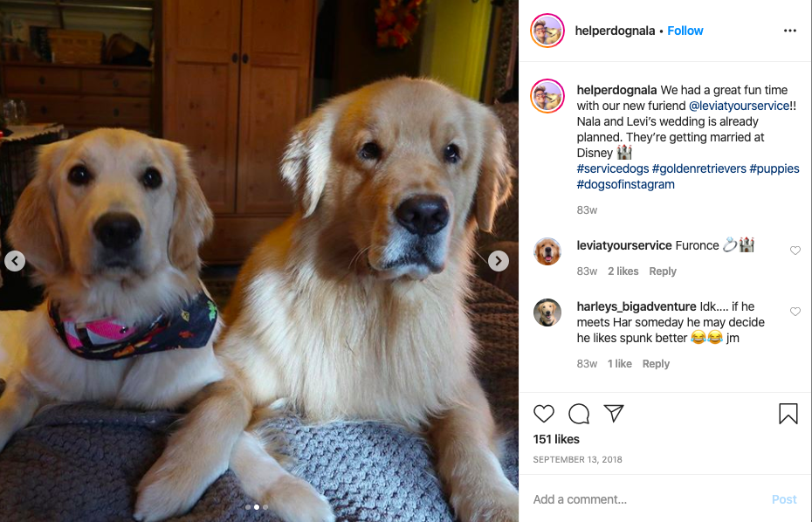
Task: Go to the next photo arrow
Action: tap(499, 261)
